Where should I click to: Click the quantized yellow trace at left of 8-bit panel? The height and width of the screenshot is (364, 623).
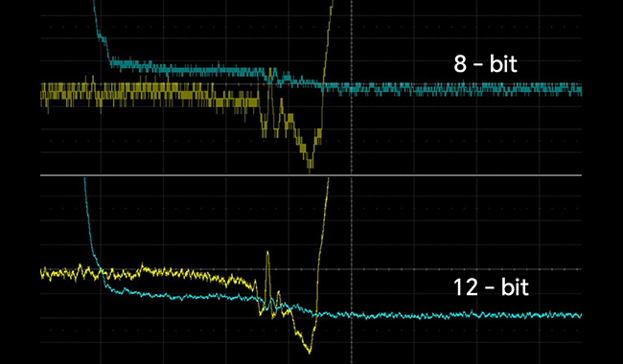[x=119, y=95]
